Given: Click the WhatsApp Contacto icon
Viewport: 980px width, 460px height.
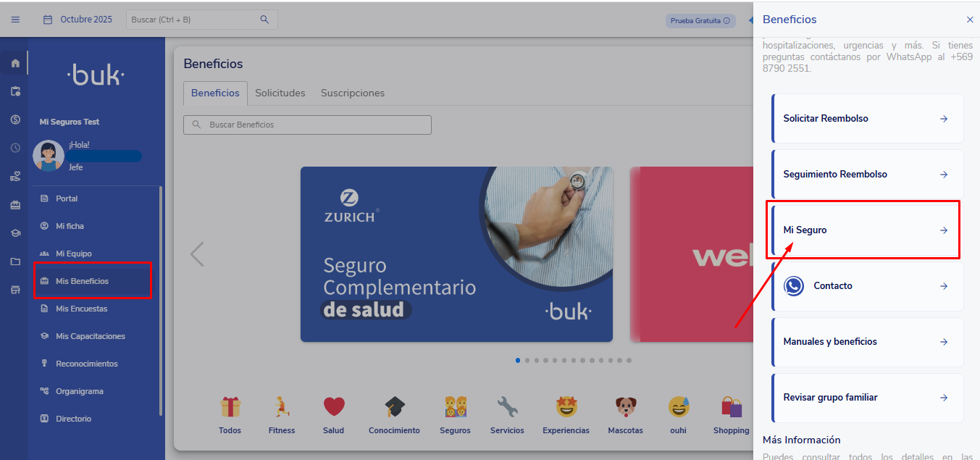Looking at the screenshot, I should [x=794, y=286].
